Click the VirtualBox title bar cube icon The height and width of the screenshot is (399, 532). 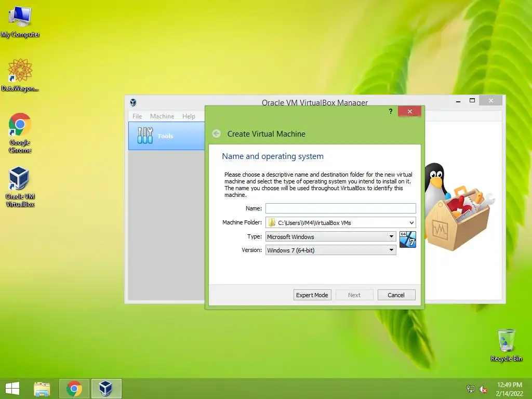(x=133, y=102)
